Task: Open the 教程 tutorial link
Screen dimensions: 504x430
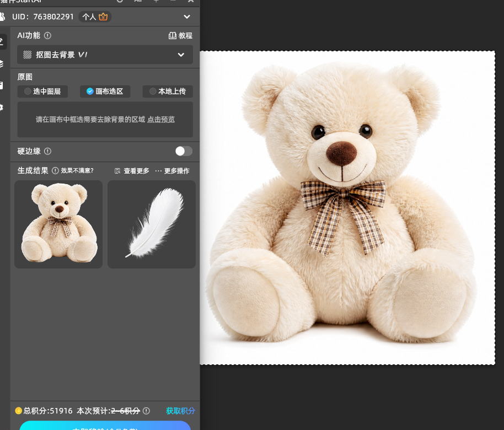Action: 181,36
